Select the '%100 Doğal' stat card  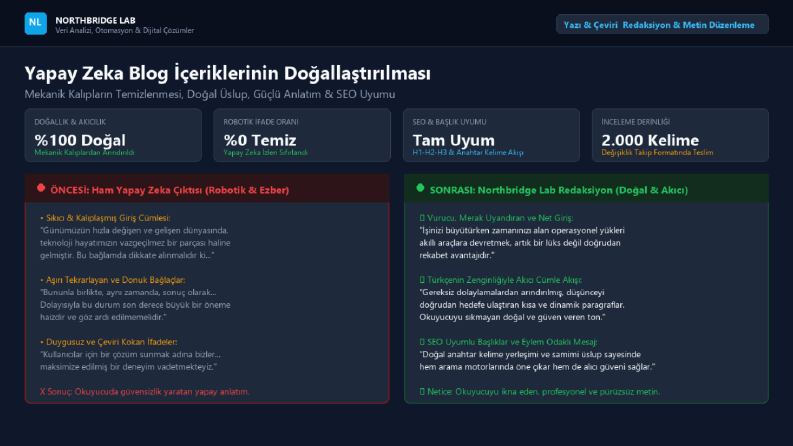tap(113, 135)
